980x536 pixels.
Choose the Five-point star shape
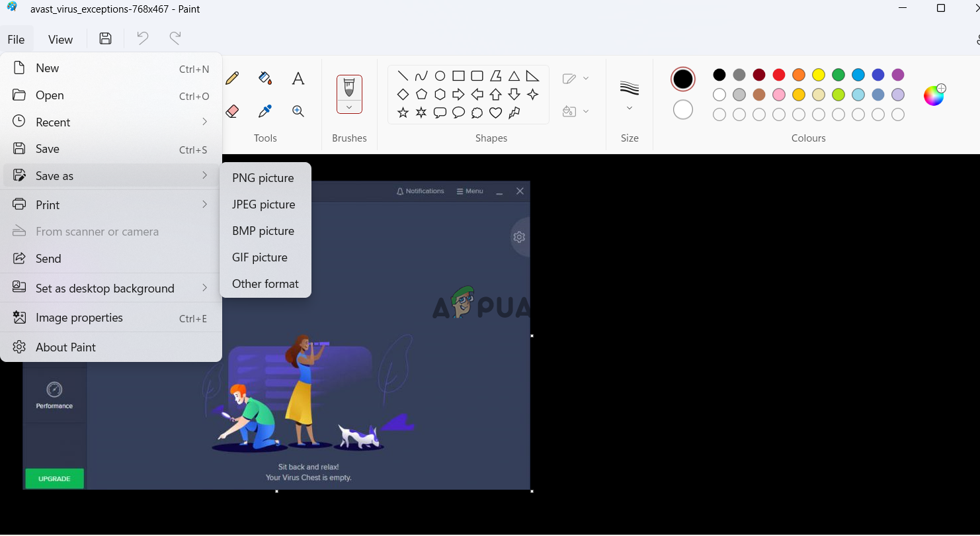403,113
